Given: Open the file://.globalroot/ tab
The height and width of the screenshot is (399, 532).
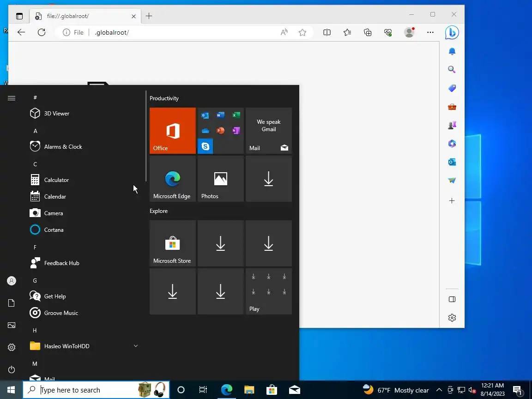Looking at the screenshot, I should (x=85, y=16).
